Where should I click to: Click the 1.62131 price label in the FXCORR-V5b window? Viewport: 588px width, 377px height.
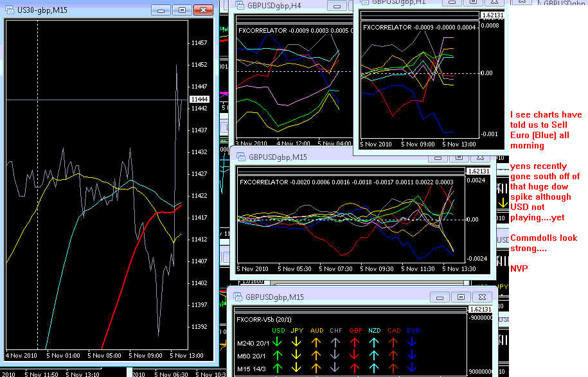479,309
